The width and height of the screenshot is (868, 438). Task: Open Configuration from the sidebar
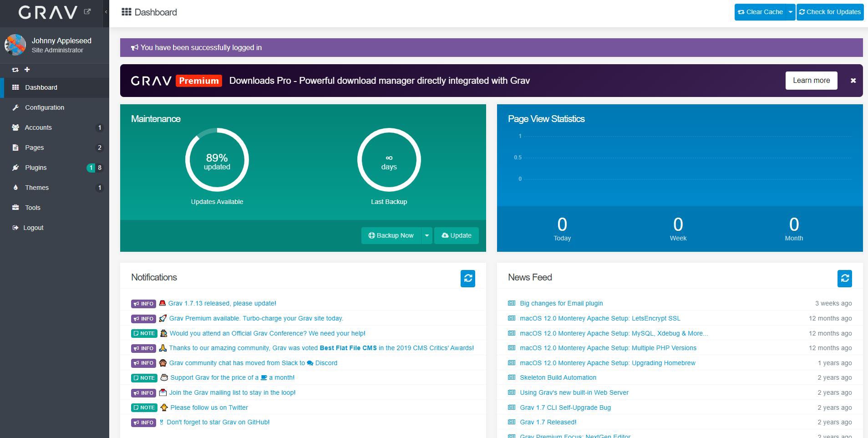pyautogui.click(x=44, y=107)
